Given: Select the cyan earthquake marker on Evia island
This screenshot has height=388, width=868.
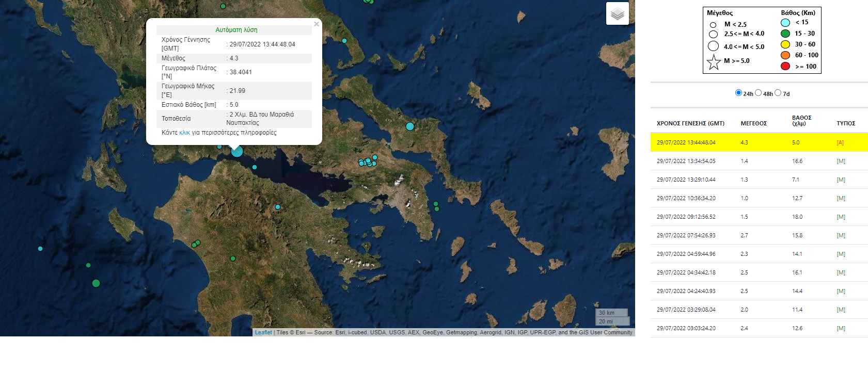Looking at the screenshot, I should (410, 126).
